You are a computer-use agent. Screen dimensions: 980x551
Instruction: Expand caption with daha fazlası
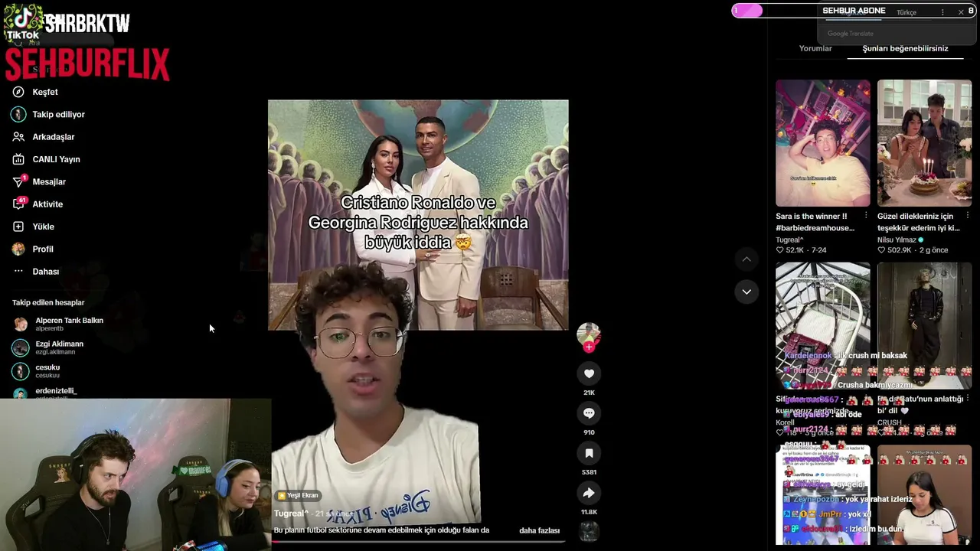(539, 530)
